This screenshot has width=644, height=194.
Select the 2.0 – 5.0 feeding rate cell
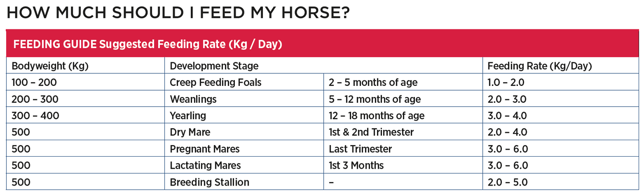click(508, 182)
